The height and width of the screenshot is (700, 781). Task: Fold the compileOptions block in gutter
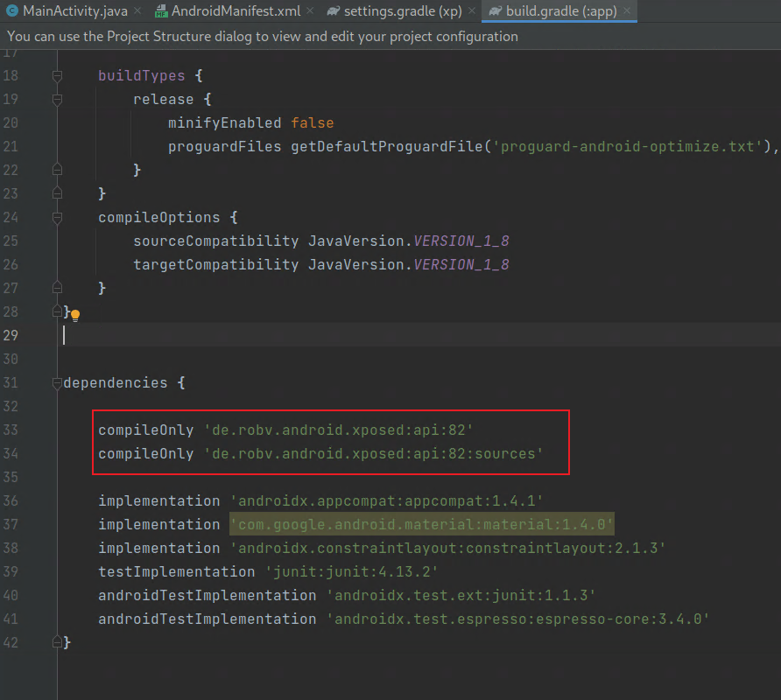click(58, 217)
